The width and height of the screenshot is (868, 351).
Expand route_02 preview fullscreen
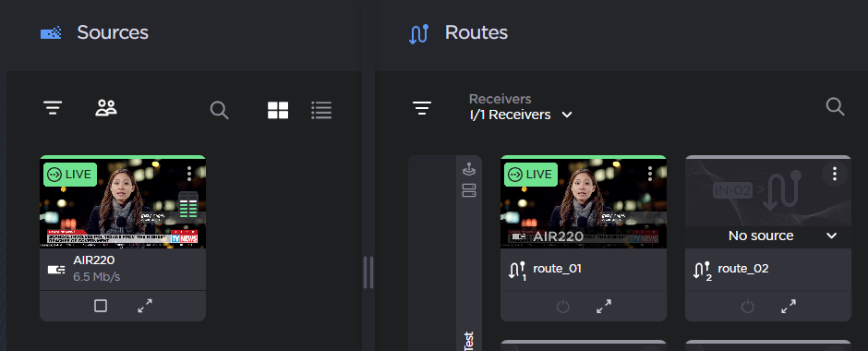click(x=789, y=306)
